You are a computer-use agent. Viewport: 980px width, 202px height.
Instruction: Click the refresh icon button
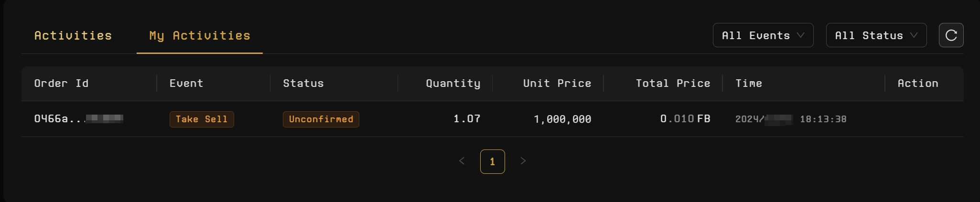pos(951,35)
